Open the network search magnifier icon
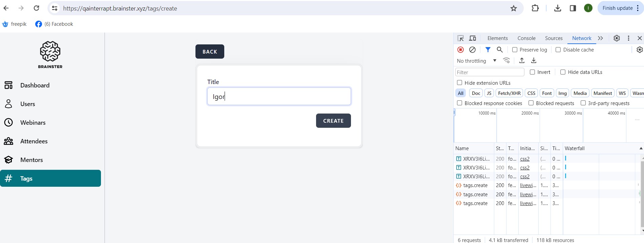The width and height of the screenshot is (644, 243). [x=500, y=50]
